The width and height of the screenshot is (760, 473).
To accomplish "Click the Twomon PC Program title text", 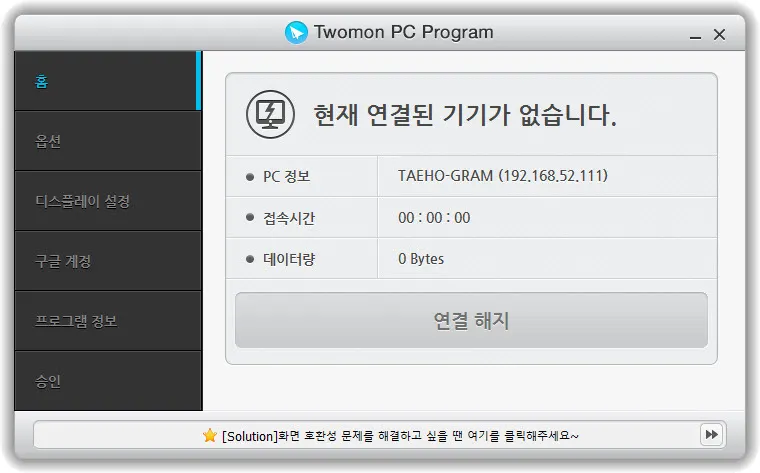I will [404, 32].
